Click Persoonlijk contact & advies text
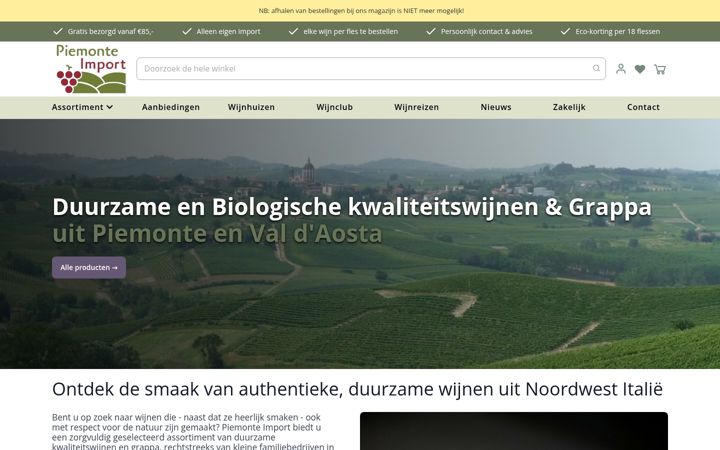720x450 pixels. (487, 31)
